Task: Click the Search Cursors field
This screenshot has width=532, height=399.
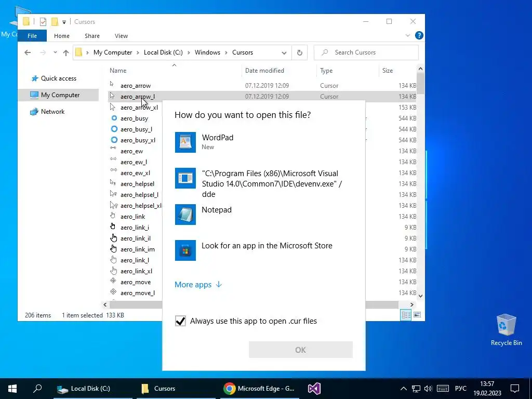Action: [x=366, y=52]
